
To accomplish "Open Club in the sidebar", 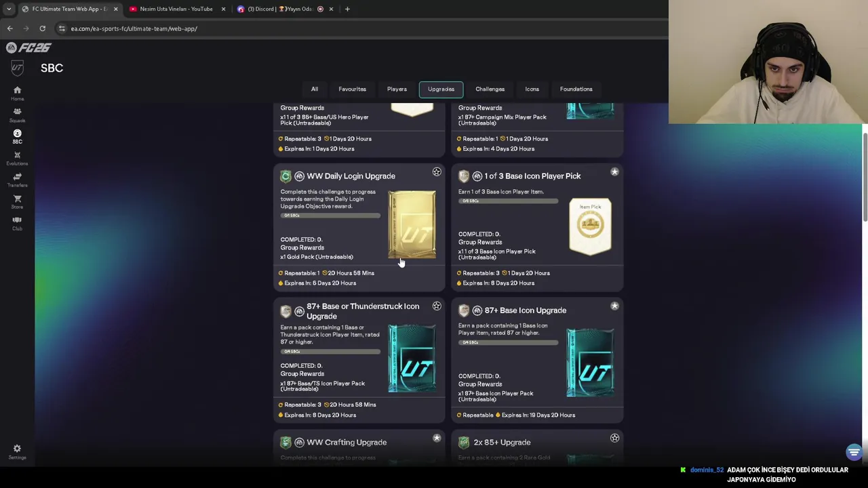I will (17, 224).
